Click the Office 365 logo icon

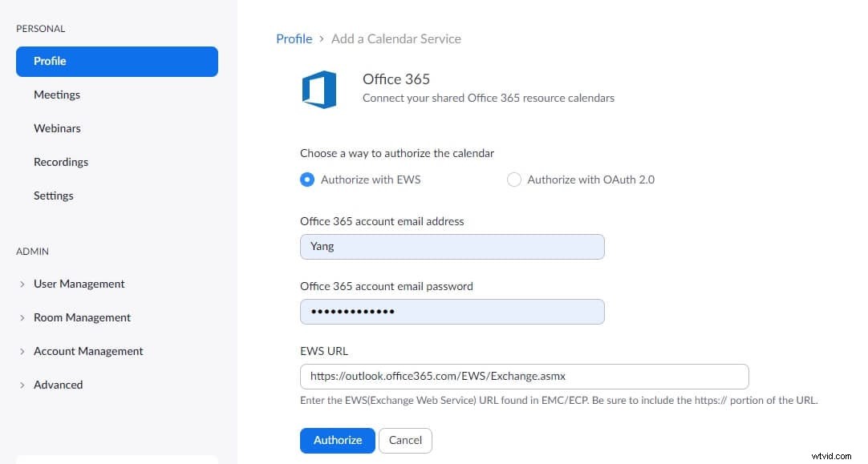pos(320,90)
